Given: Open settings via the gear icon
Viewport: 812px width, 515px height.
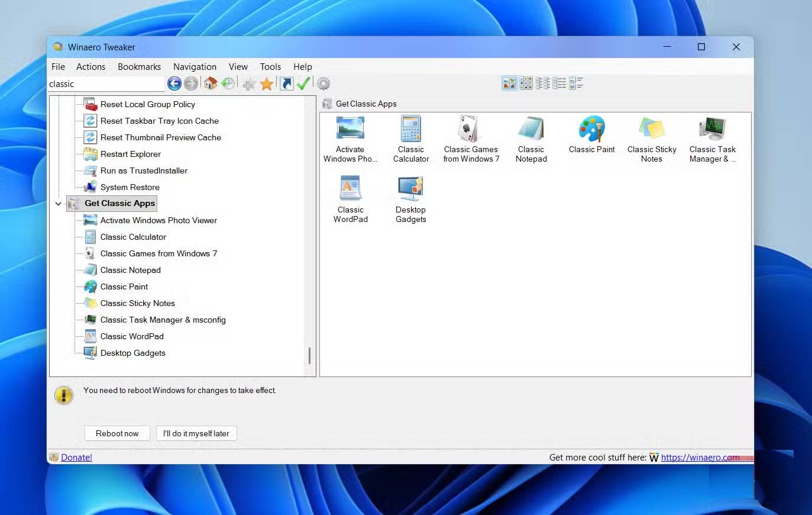Looking at the screenshot, I should [323, 83].
